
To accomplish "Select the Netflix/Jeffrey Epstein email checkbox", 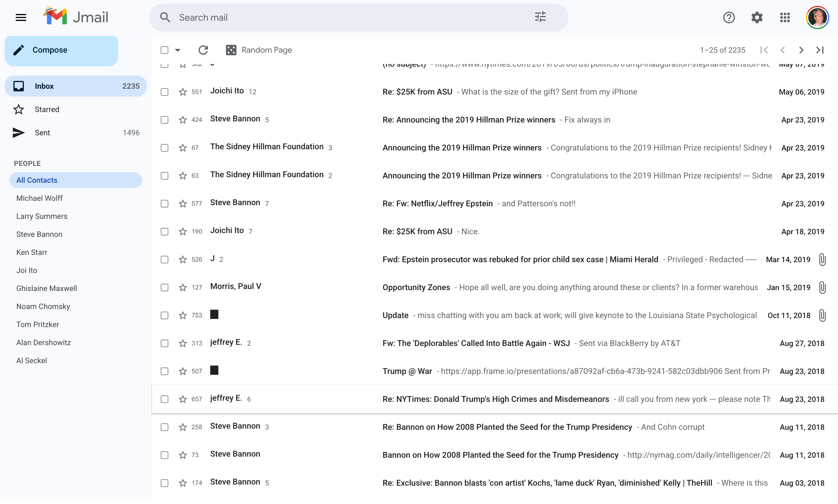I will pos(165,203).
